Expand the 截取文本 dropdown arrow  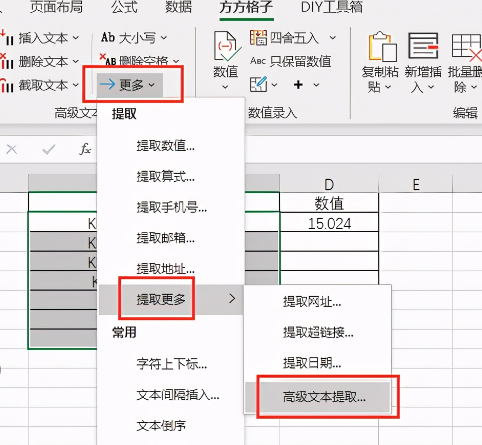pos(76,85)
